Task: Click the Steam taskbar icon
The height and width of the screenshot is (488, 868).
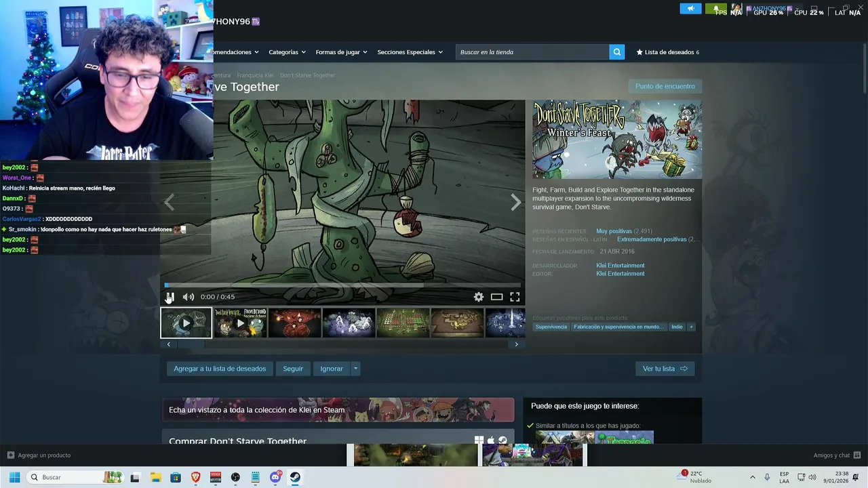Action: (296, 477)
